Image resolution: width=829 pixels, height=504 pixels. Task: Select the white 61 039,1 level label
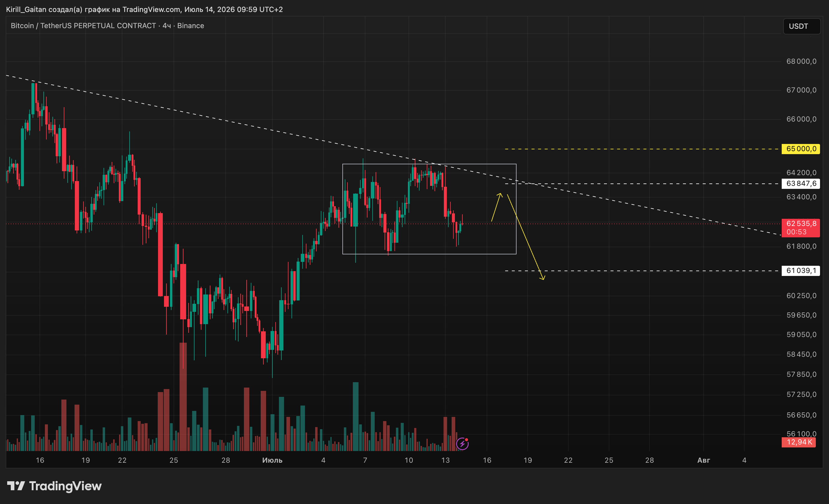tap(801, 271)
